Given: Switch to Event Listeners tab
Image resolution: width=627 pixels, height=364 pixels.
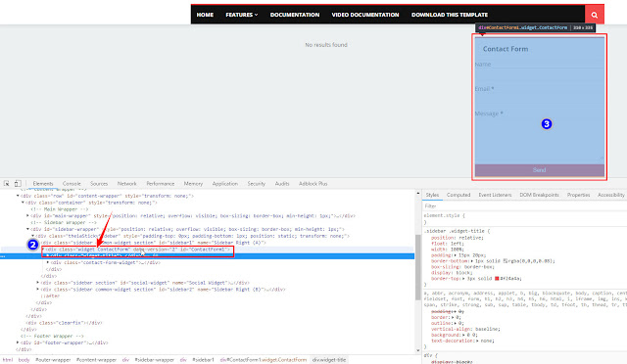Looking at the screenshot, I should (x=495, y=195).
